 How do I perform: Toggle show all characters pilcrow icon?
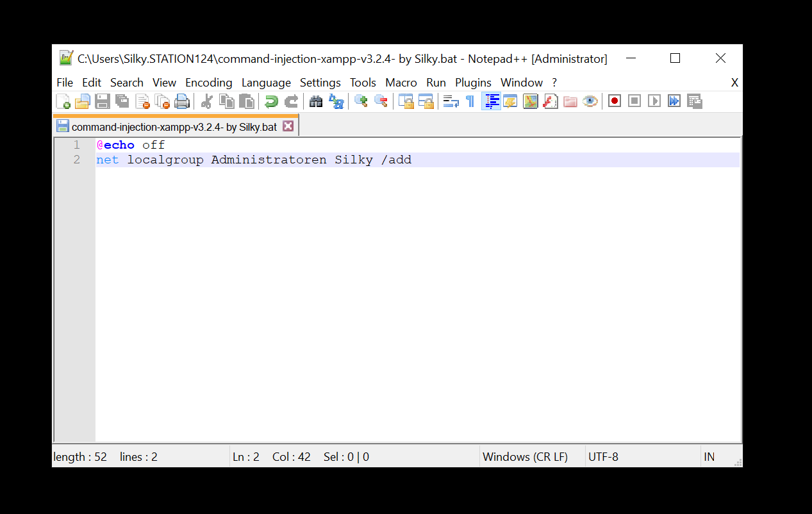click(470, 101)
